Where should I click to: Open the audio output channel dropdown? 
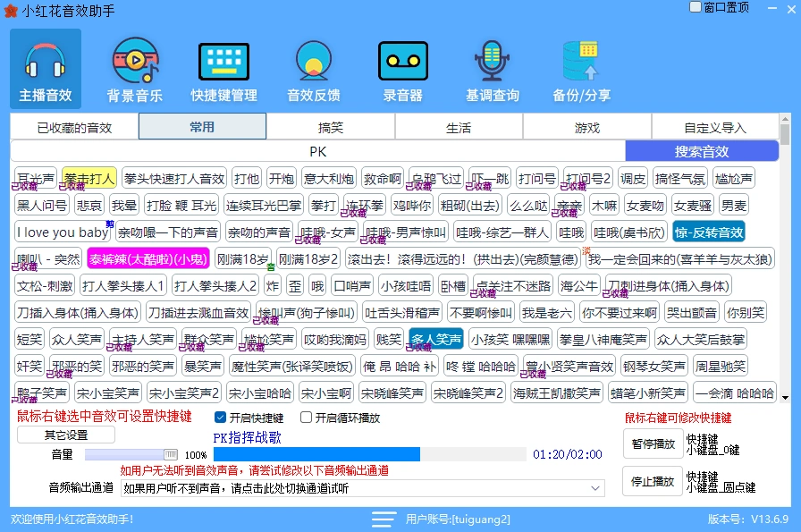click(x=592, y=487)
